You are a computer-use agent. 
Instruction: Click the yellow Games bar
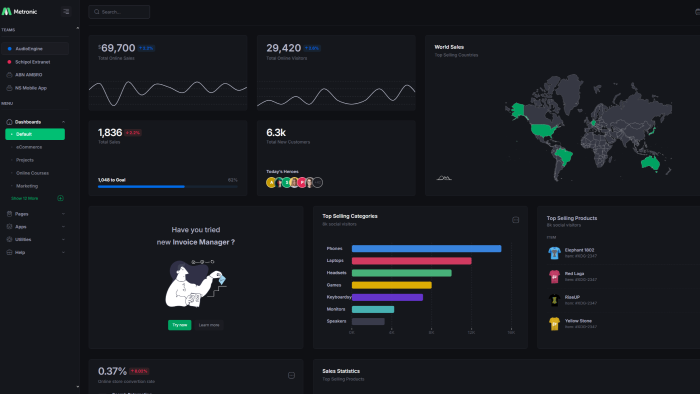(x=392, y=285)
